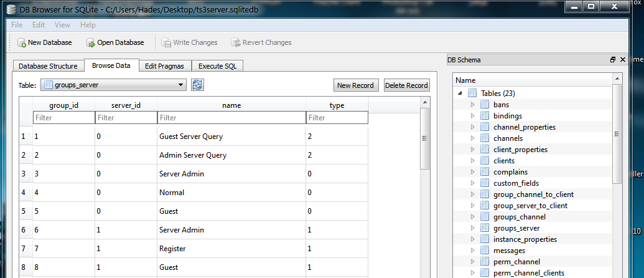Screen dimensions: 644x278
Task: Select the perm_channel_clients table row
Action: 533,272
